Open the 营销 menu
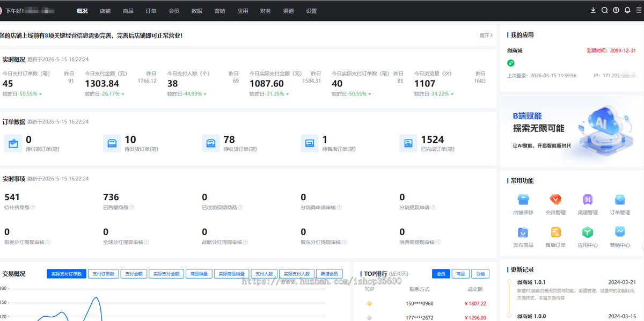This screenshot has height=321, width=644. 219,11
